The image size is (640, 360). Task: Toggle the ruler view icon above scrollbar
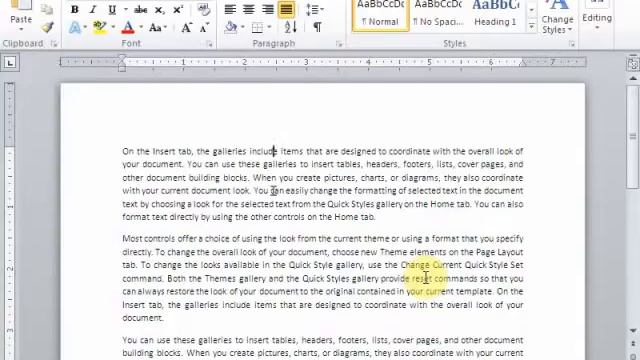pos(633,63)
